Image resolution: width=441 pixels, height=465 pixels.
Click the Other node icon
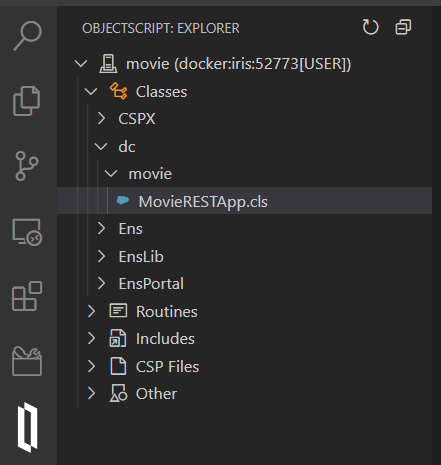click(x=118, y=393)
